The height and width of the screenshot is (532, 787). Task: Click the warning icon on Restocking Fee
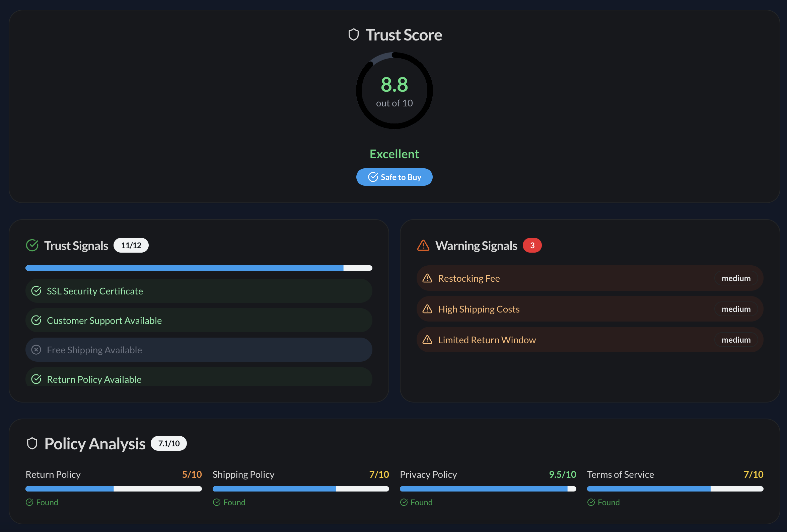point(427,278)
